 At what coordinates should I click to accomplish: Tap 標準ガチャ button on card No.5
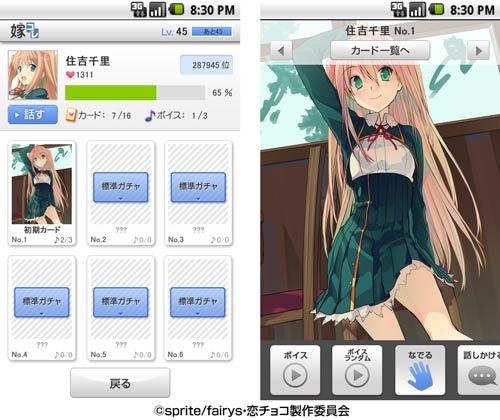[121, 302]
